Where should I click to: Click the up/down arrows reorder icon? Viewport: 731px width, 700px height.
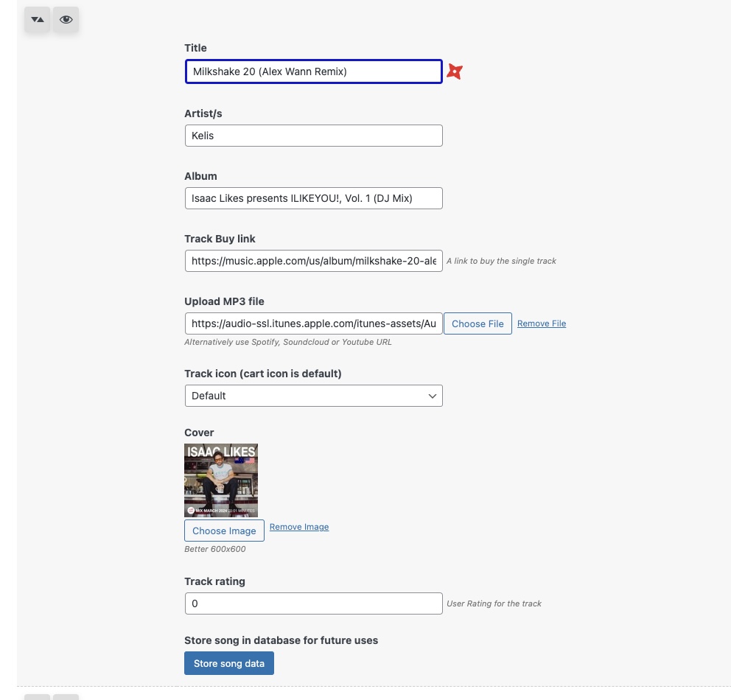coord(37,20)
